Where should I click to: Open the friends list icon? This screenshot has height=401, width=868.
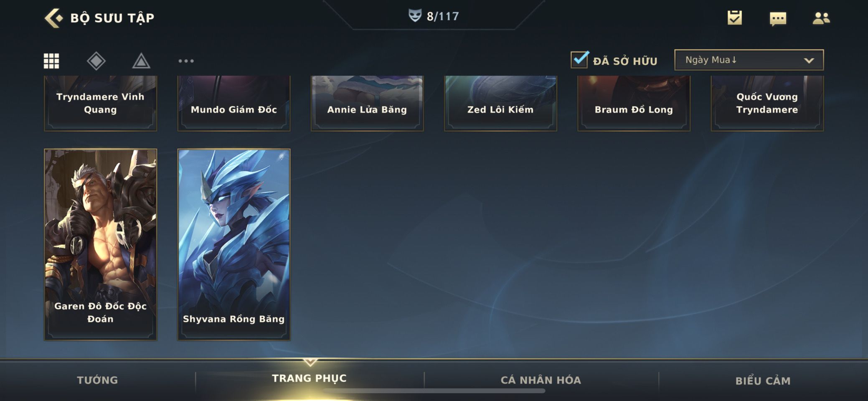pos(821,18)
